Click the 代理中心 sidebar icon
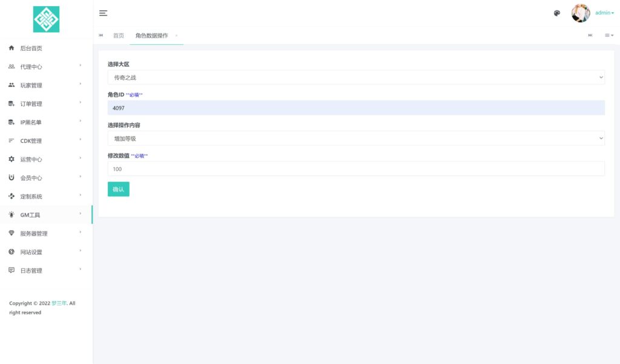This screenshot has width=620, height=364. 12,67
